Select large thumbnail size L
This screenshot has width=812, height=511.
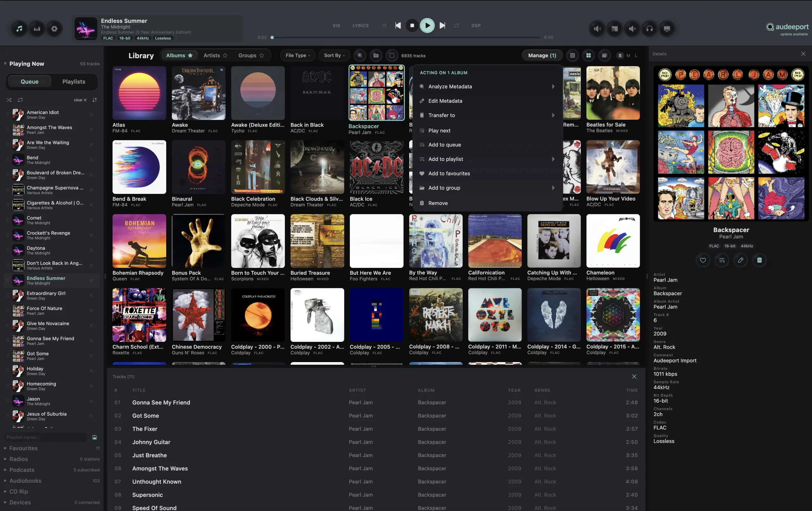636,55
